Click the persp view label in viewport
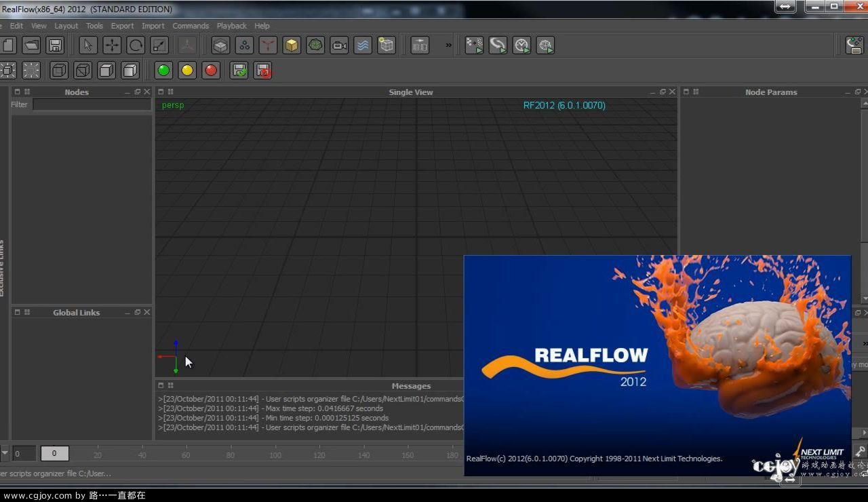Viewport: 868px width, 502px height. 173,105
